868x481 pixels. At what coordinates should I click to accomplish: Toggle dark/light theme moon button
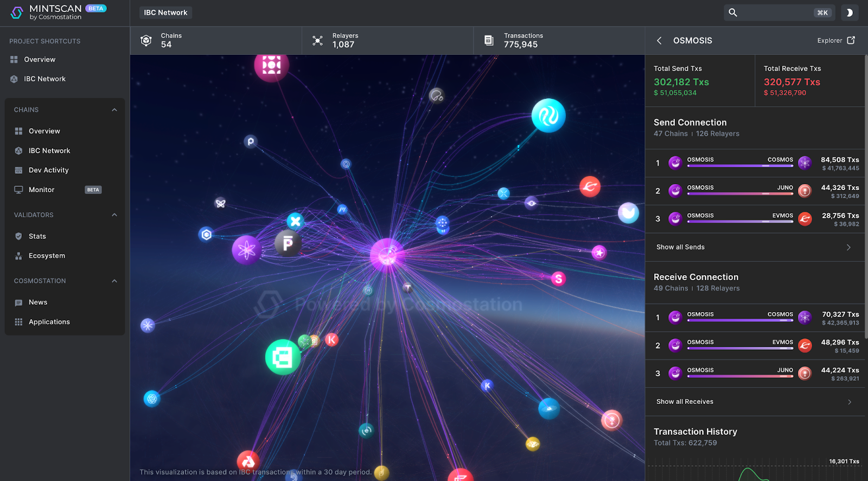point(850,12)
